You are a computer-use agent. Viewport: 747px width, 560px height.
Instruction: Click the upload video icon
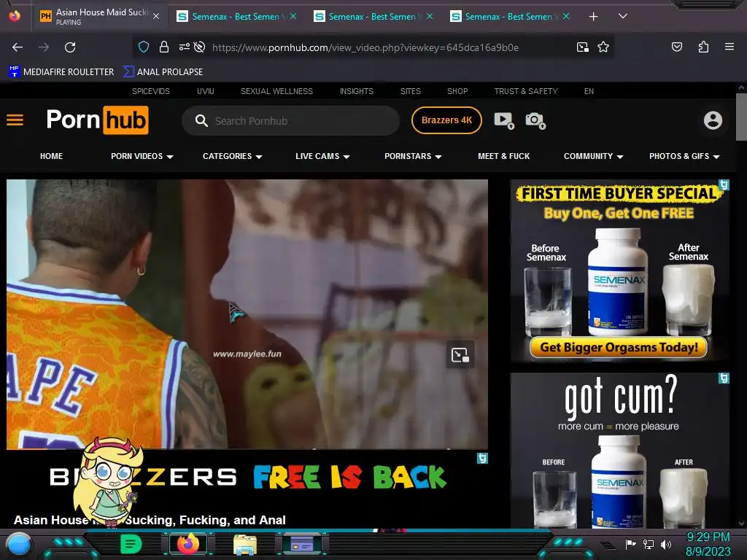tap(504, 120)
